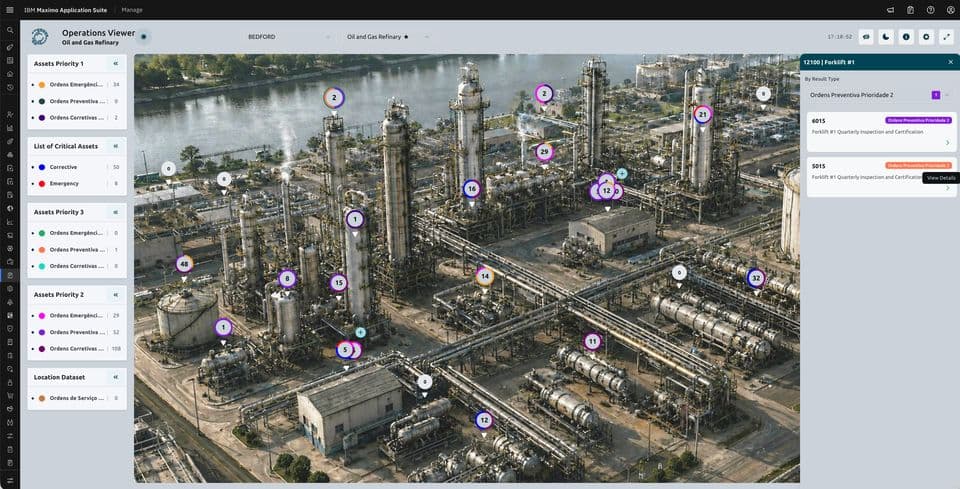Viewport: 960px width, 489px height.
Task: Open the search icon in left sidebar
Action: (x=10, y=30)
